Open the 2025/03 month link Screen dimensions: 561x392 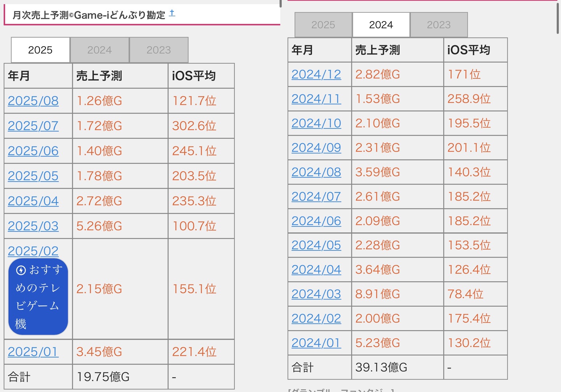[33, 226]
